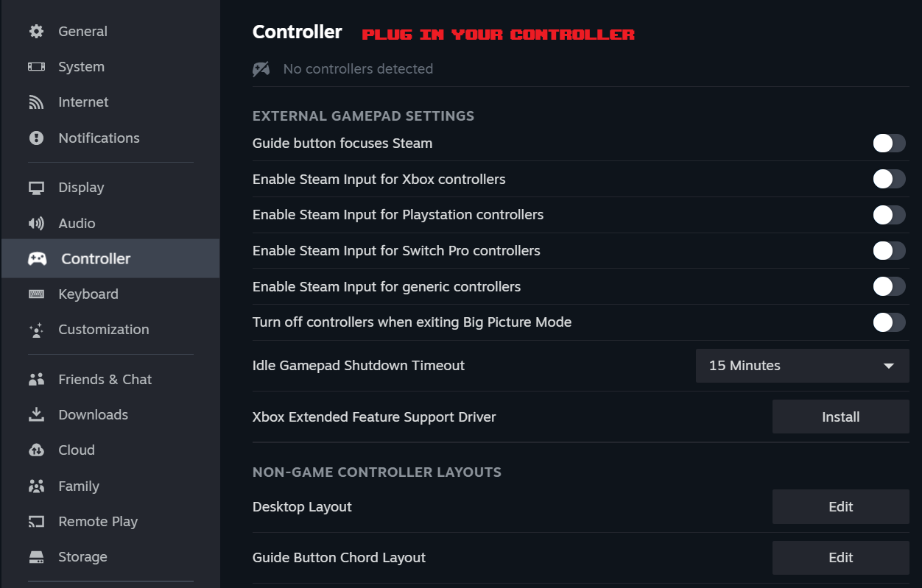The image size is (922, 588).
Task: Open the Keyboard settings tab
Action: (88, 294)
